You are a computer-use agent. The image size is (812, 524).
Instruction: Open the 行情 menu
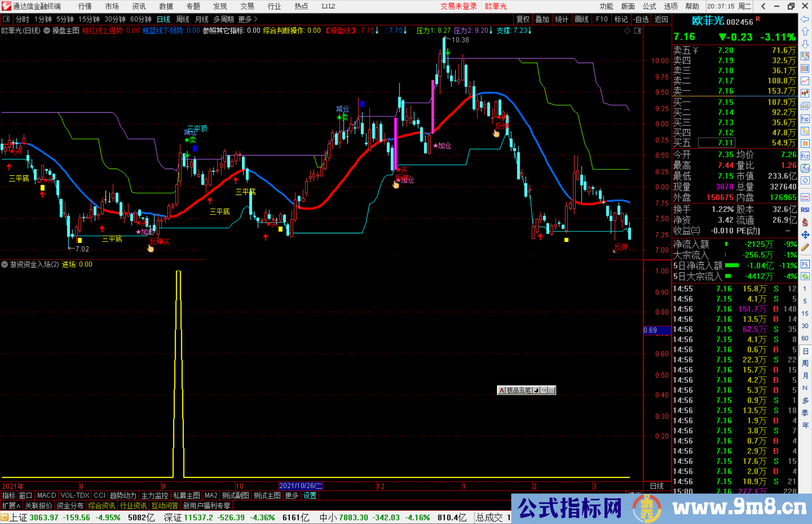coord(85,6)
